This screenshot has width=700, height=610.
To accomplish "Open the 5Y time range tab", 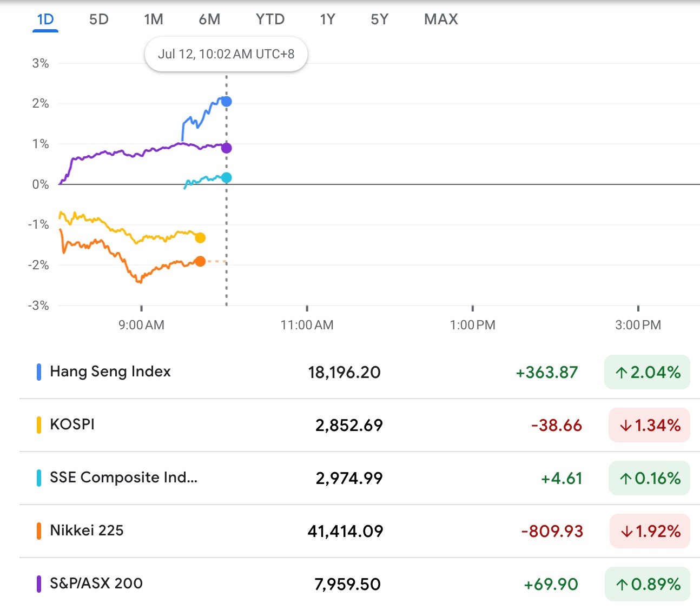I will coord(380,19).
